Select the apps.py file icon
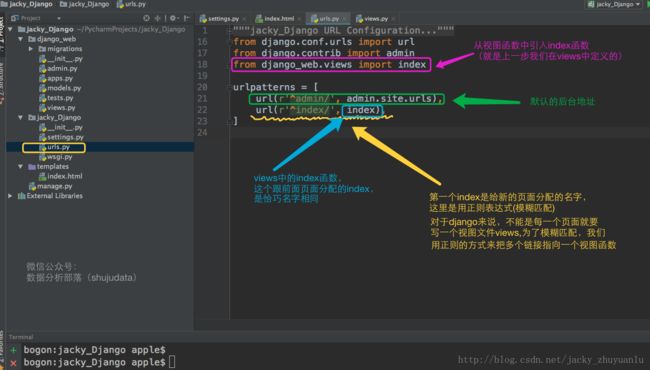 click(42, 78)
